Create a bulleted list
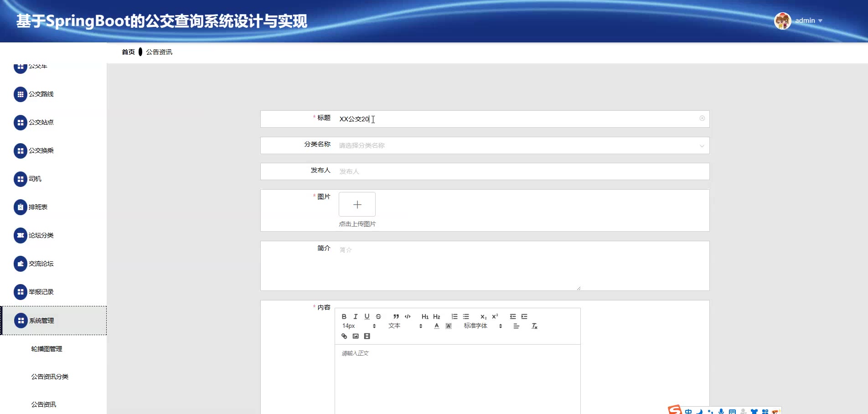 (466, 316)
